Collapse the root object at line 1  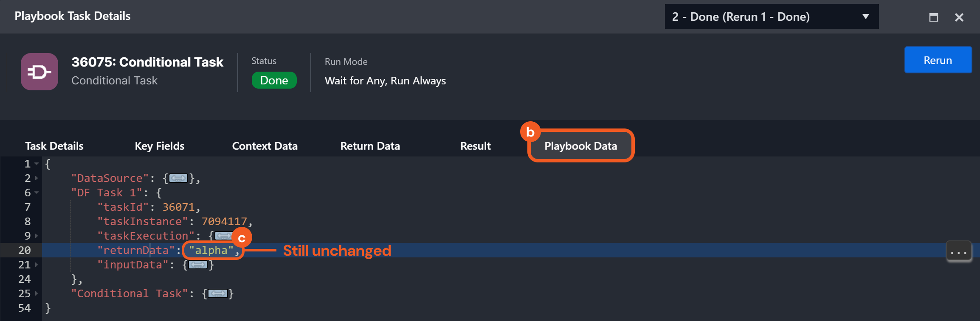pos(37,164)
